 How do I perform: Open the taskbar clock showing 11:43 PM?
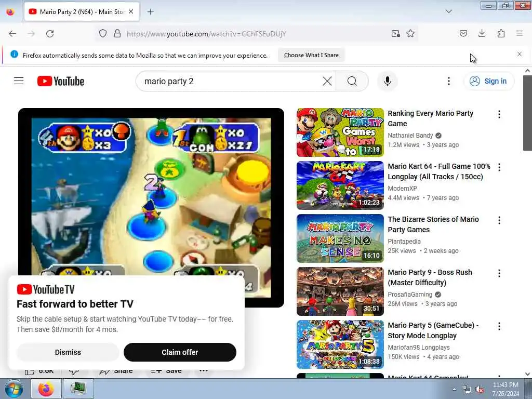(506, 389)
